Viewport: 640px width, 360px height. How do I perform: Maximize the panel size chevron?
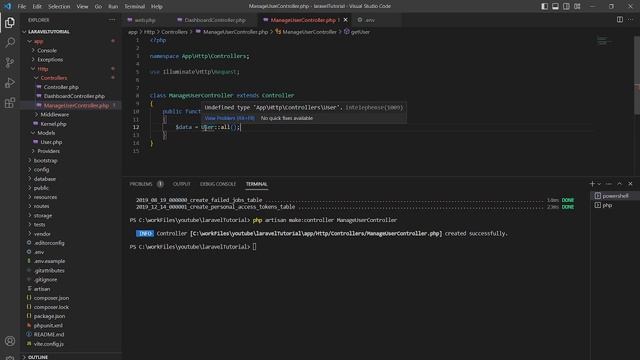click(620, 184)
